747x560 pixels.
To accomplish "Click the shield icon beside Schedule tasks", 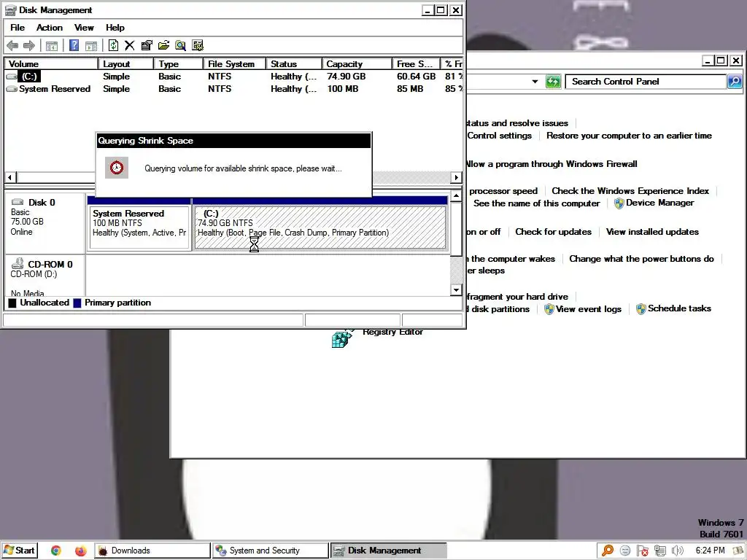I will coord(641,309).
